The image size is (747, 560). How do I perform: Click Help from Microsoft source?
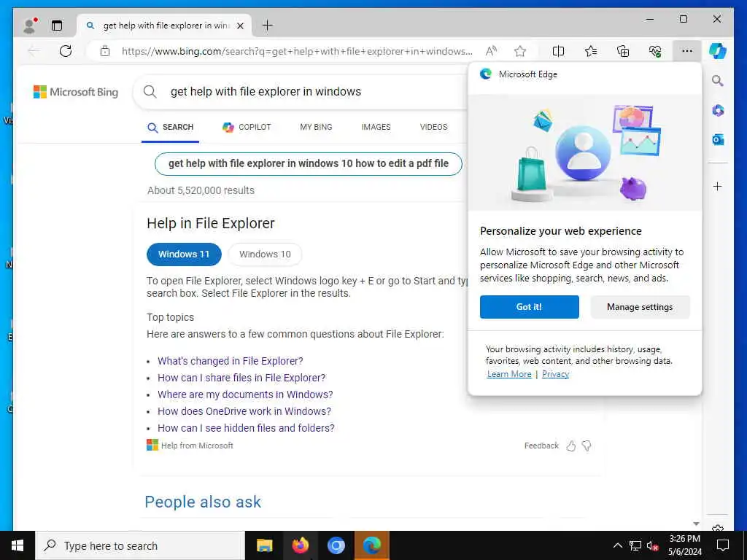[x=190, y=446]
